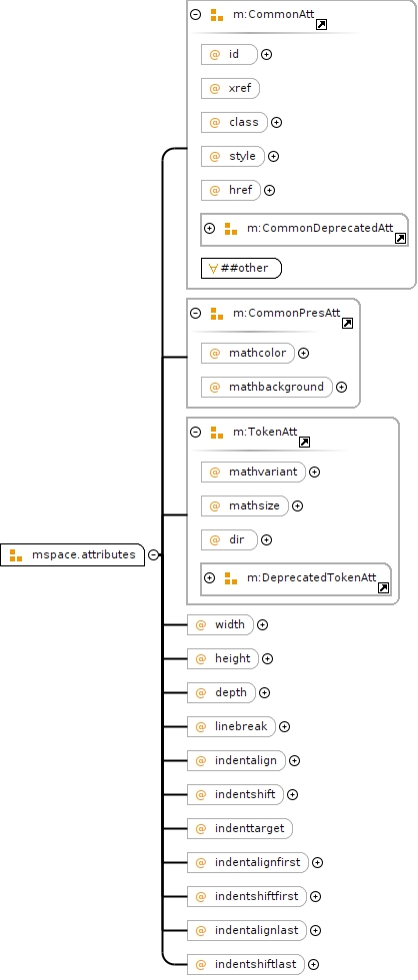
Task: Expand the m:CommonDeprecatedAtt group
Action: (210, 228)
